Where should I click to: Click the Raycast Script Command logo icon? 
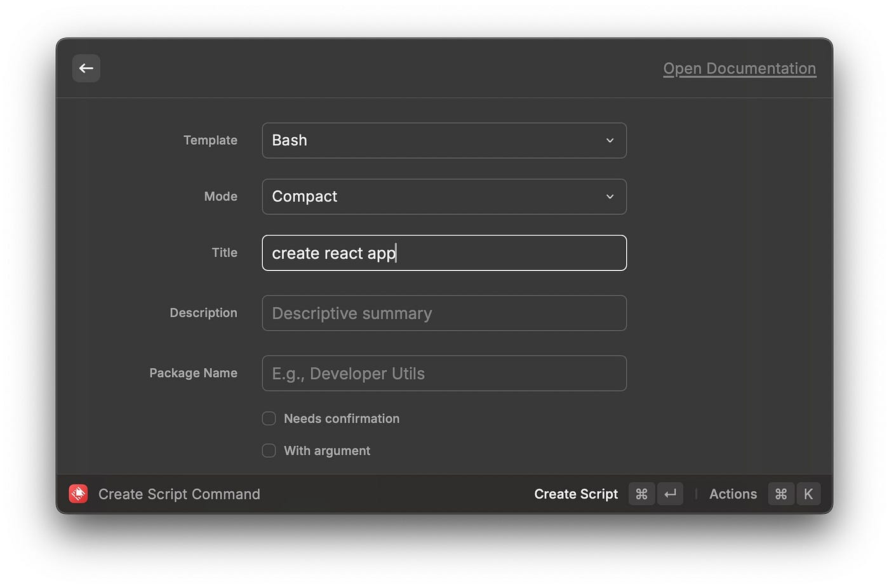(x=78, y=493)
